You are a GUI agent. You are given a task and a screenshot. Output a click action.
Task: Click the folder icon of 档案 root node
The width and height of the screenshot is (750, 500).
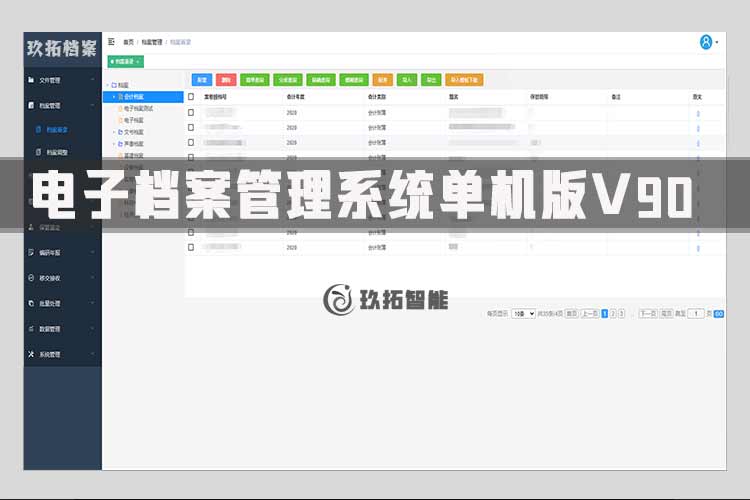114,85
